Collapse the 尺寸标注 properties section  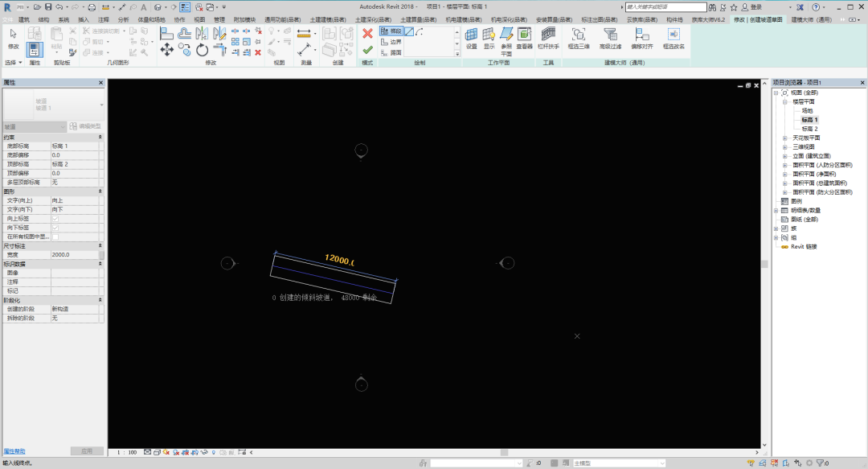click(x=100, y=245)
